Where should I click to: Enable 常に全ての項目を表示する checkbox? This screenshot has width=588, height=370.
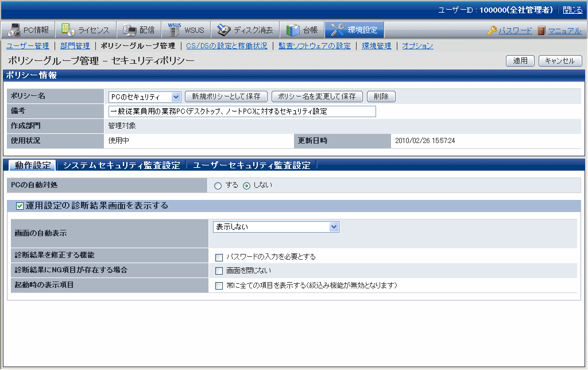(219, 286)
